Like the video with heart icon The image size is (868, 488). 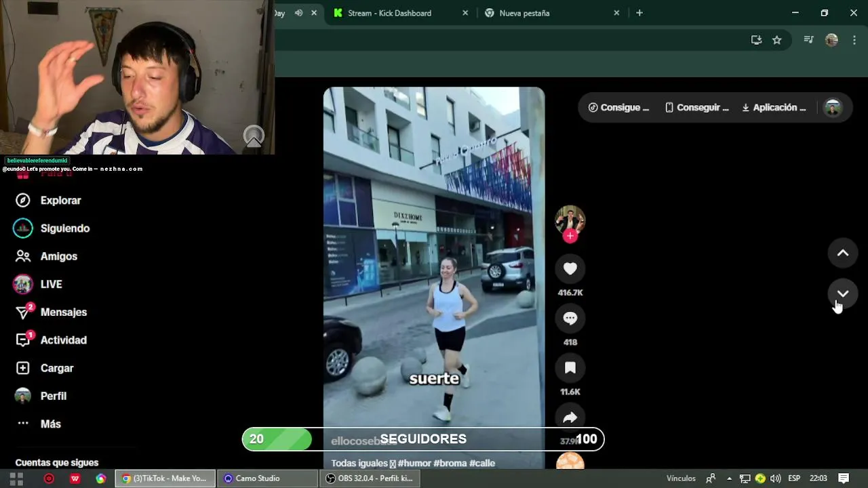click(x=570, y=269)
